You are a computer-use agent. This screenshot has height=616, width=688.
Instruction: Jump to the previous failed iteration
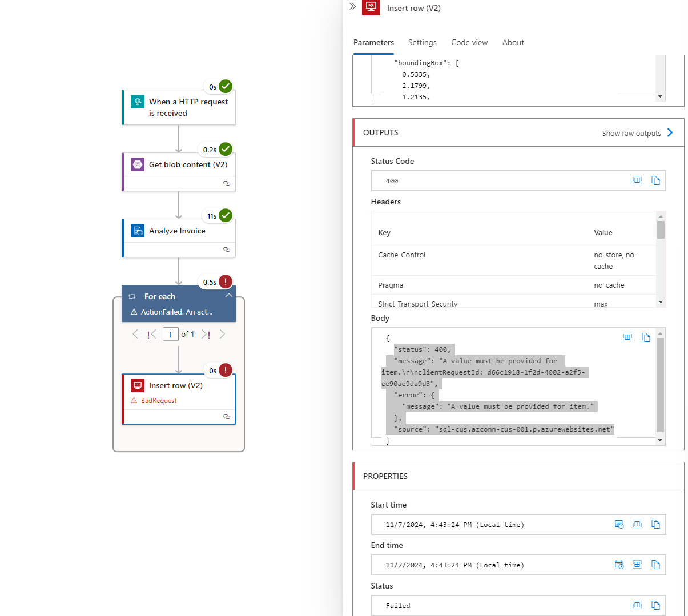pyautogui.click(x=151, y=334)
